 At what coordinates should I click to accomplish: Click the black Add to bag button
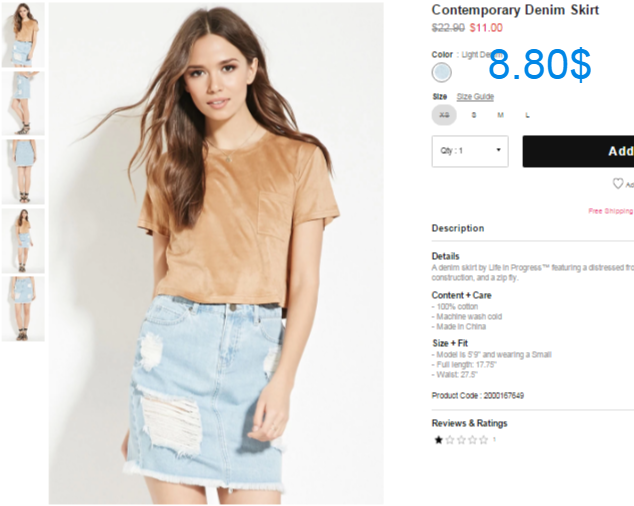578,151
